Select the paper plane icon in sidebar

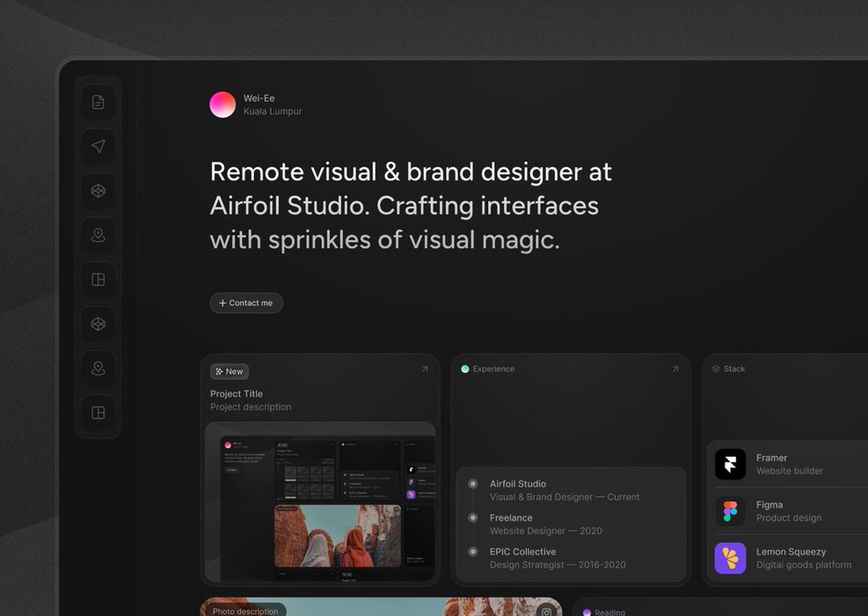[x=98, y=146]
